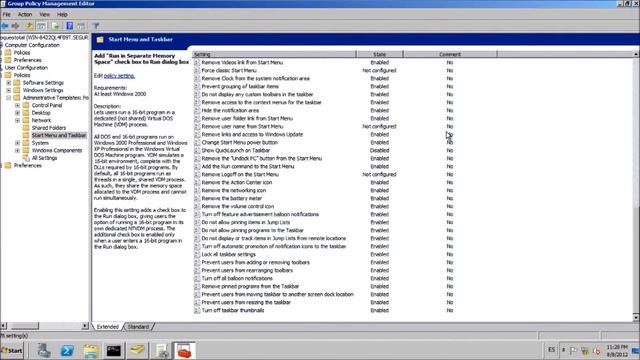Expand the Desktop node

pos(18,113)
